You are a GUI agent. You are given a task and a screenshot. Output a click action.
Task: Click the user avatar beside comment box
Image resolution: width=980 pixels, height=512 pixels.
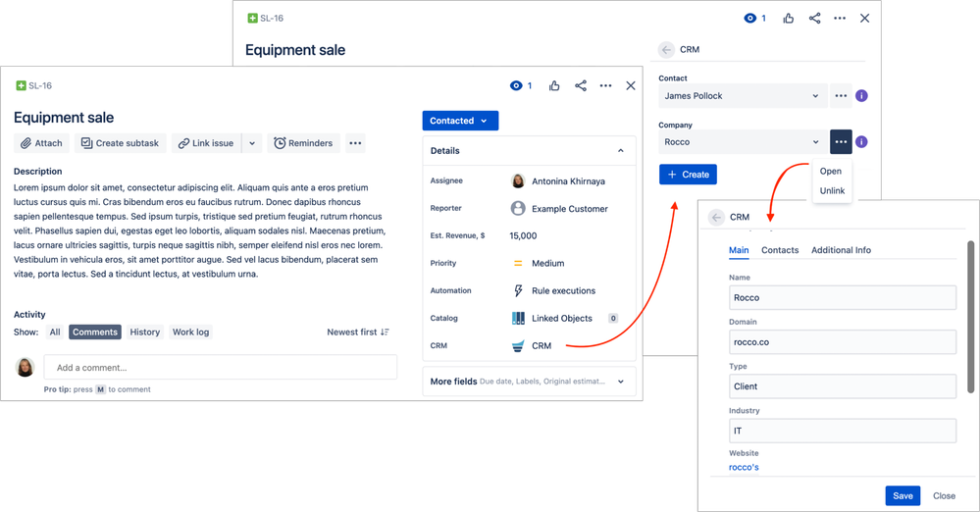click(25, 368)
